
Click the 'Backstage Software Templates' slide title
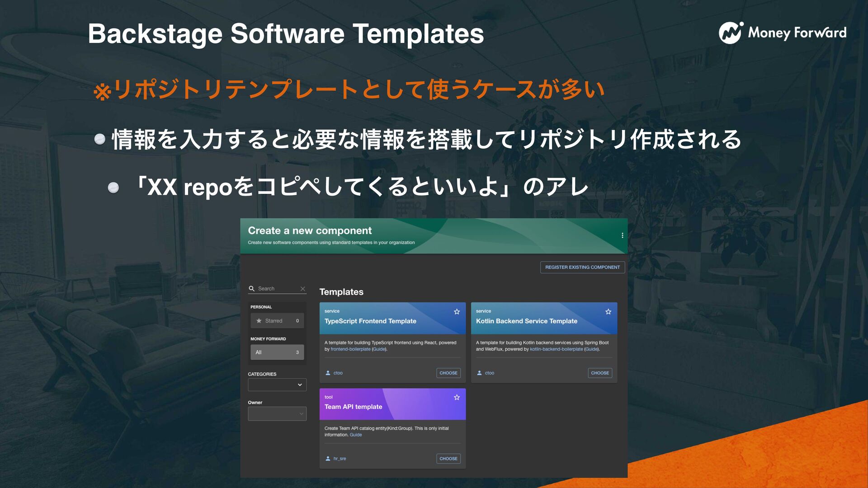[x=286, y=34]
